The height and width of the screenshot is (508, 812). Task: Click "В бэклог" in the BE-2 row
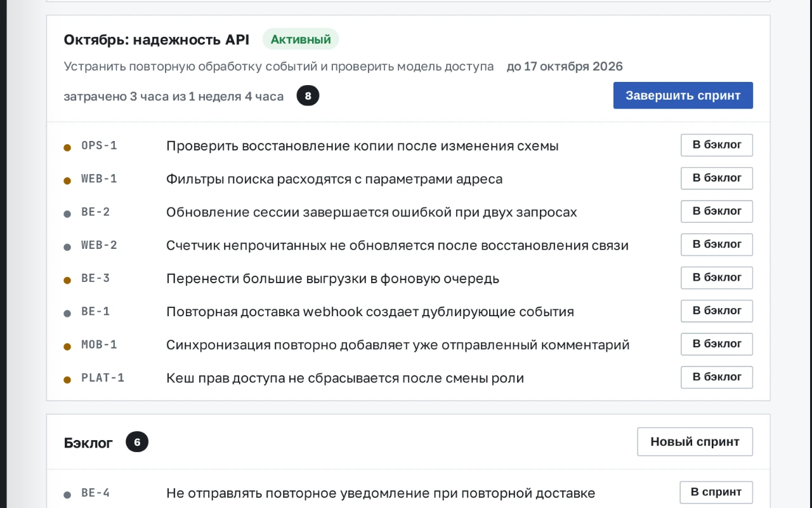tap(717, 211)
